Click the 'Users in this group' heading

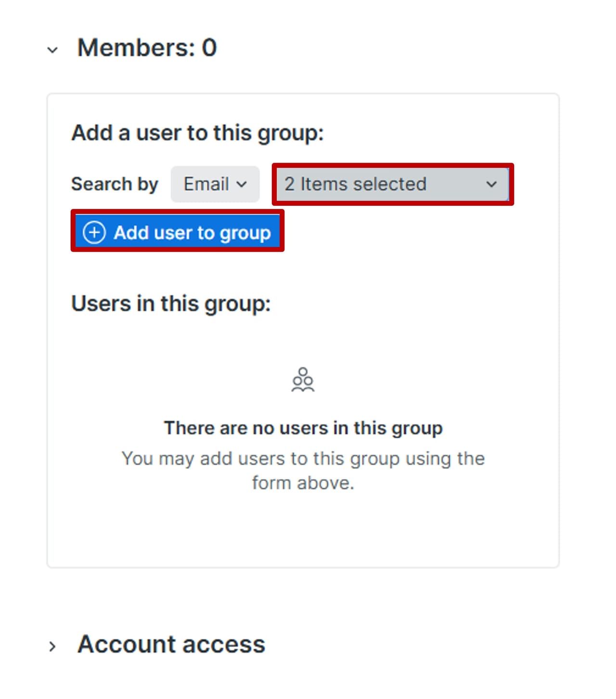click(171, 304)
